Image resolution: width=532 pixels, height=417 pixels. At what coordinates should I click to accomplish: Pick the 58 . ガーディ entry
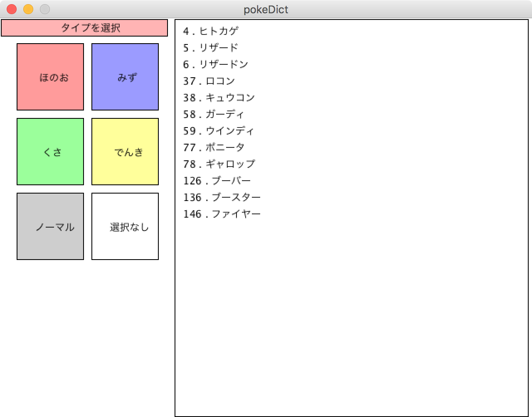click(x=214, y=114)
